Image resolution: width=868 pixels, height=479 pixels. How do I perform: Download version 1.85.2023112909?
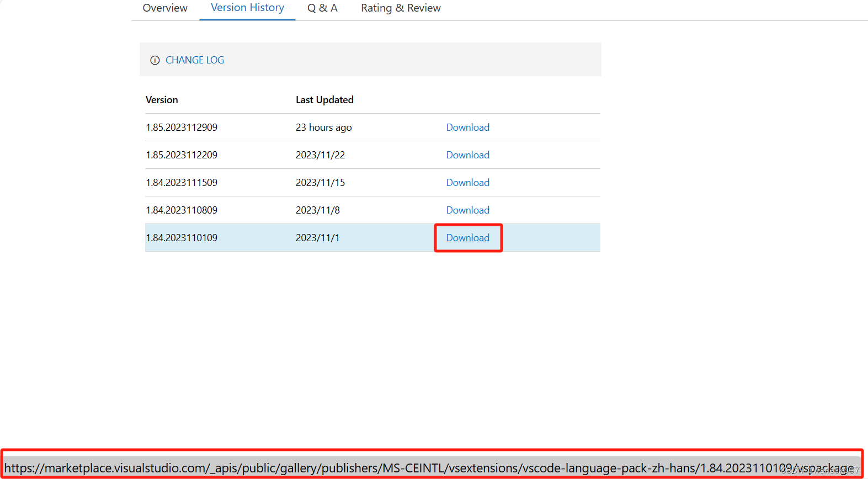pos(467,127)
